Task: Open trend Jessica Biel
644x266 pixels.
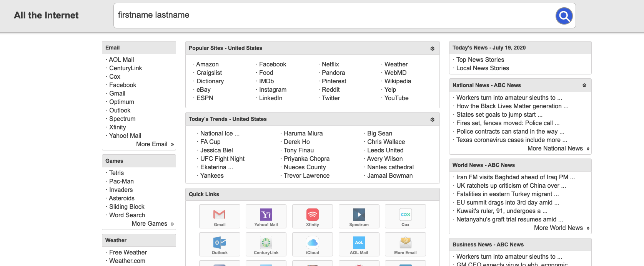Action: [x=216, y=150]
